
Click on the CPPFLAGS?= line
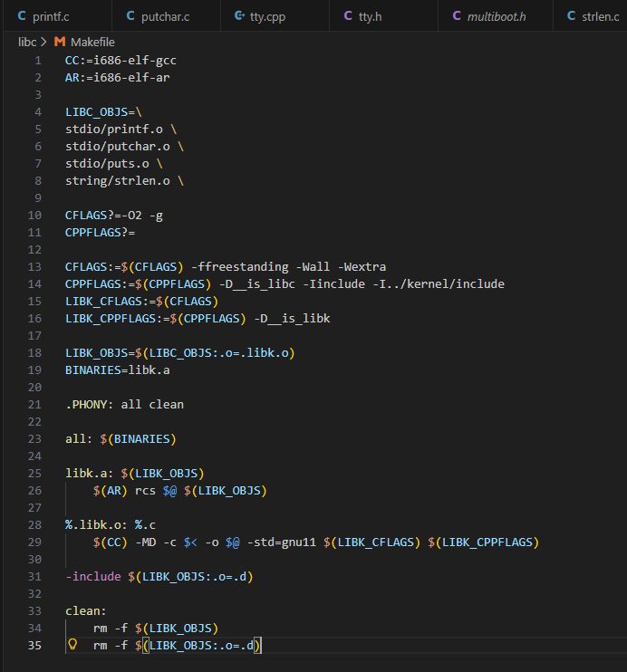(100, 232)
